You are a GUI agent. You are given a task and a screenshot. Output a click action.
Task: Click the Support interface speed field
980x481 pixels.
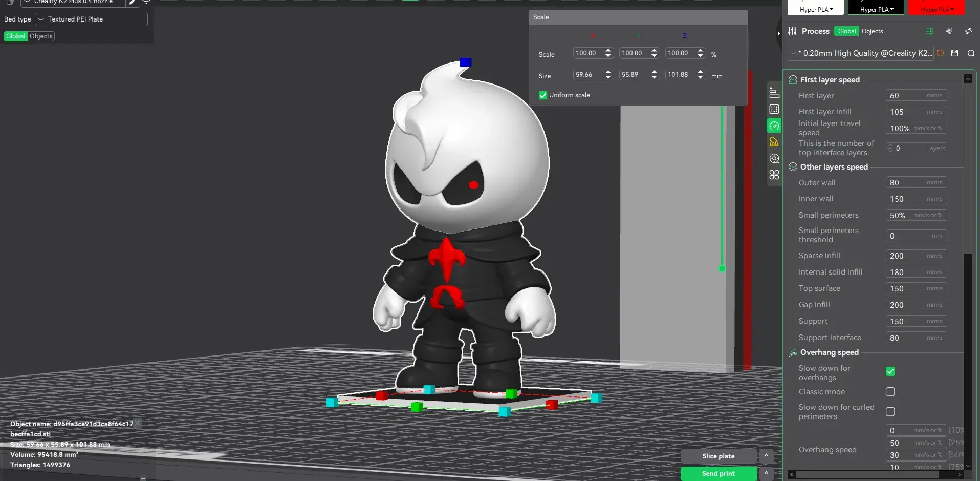(x=916, y=338)
